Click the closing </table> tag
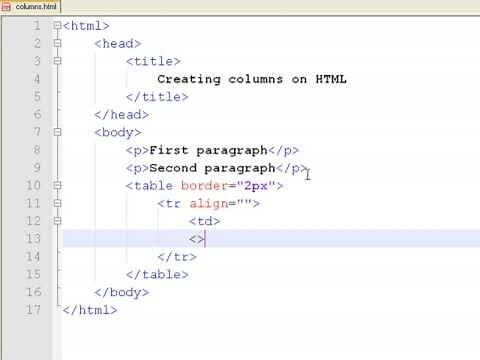 [157, 275]
